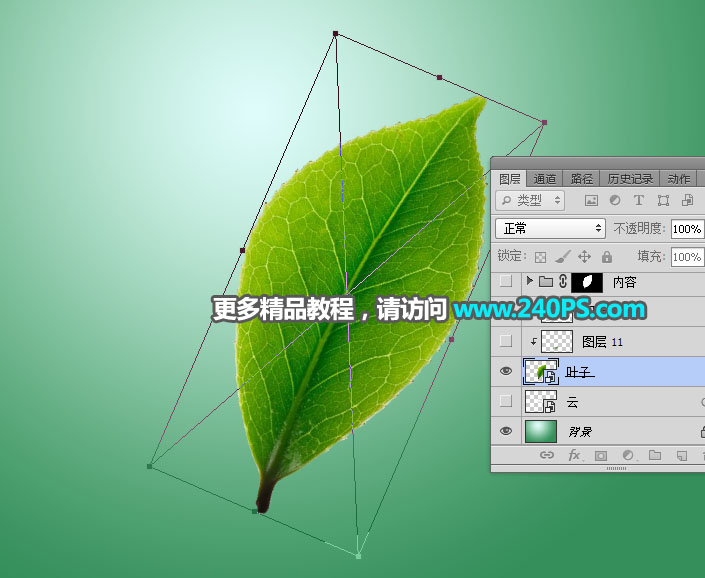705x578 pixels.
Task: Open the 正常 blend mode dropdown
Action: (550, 228)
